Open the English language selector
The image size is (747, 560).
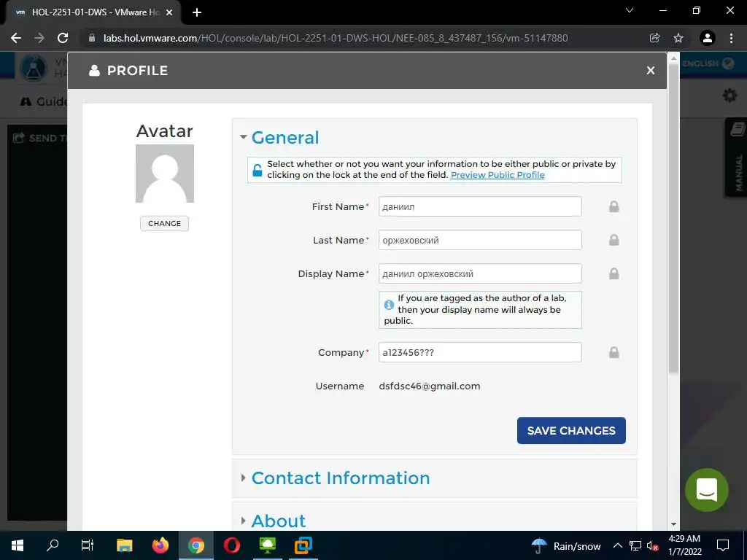[x=708, y=63]
